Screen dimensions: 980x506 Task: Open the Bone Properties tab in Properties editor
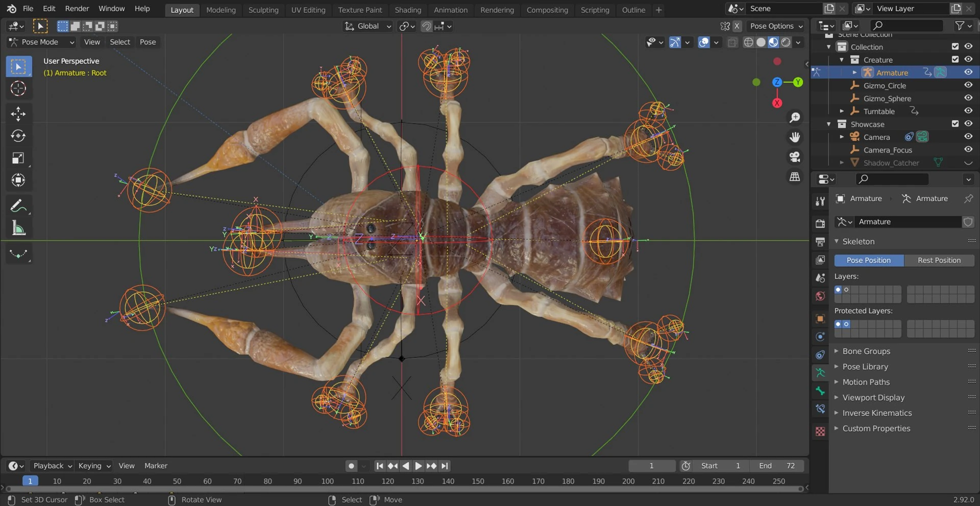point(820,391)
